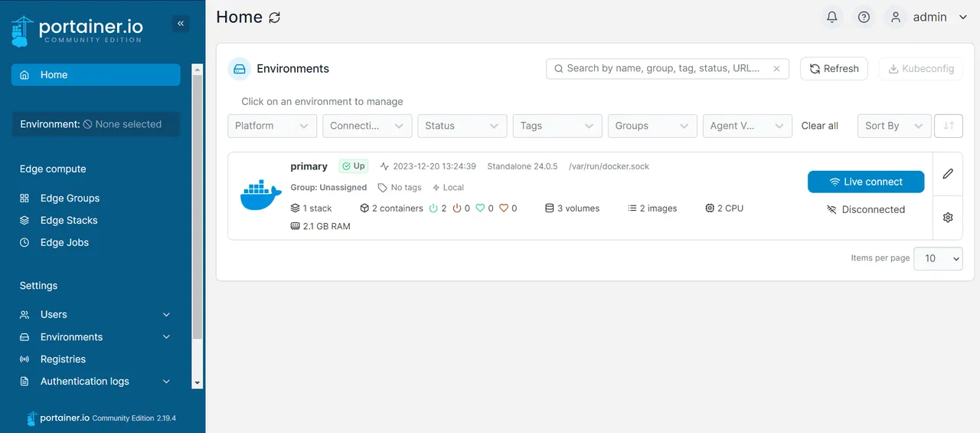Screen dimensions: 980x433
Task: Expand the Environments sidebar submenu
Action: tap(166, 337)
